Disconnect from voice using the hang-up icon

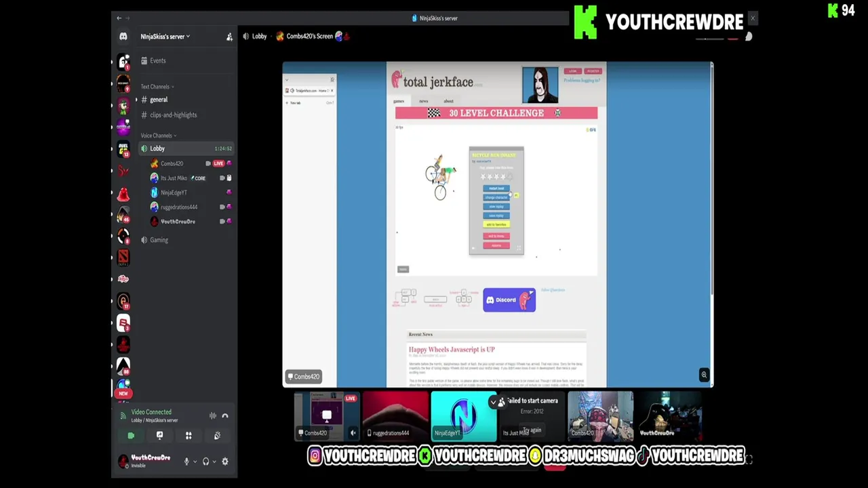click(x=225, y=415)
